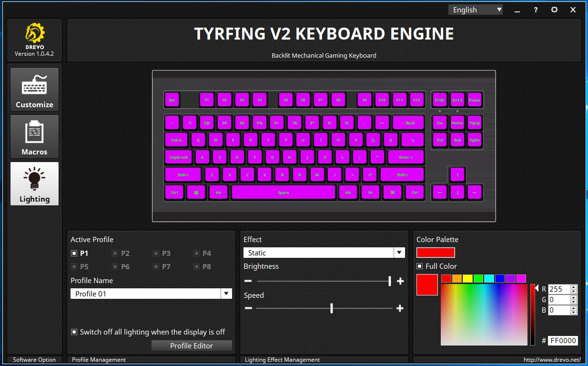Screen dimensions: 588x366
Task: Expand the Effect Static dropdown
Action: (399, 253)
